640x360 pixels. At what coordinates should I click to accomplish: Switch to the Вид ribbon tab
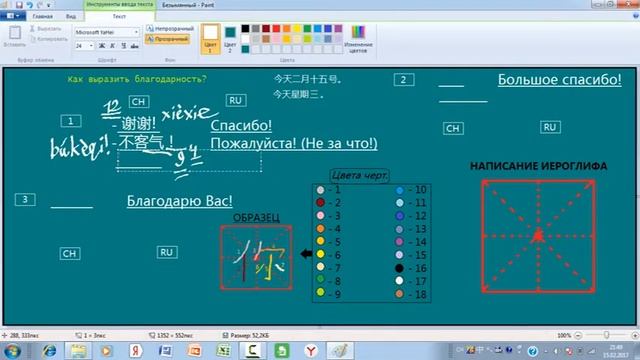[71, 16]
